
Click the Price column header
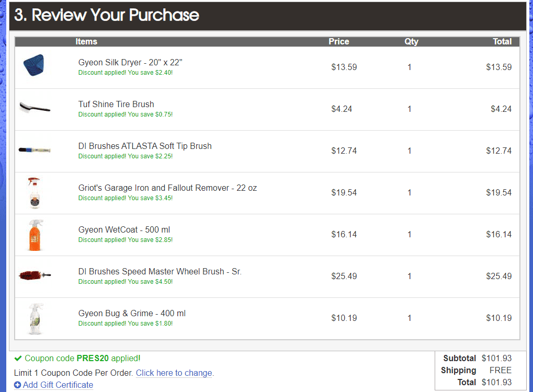(x=338, y=41)
